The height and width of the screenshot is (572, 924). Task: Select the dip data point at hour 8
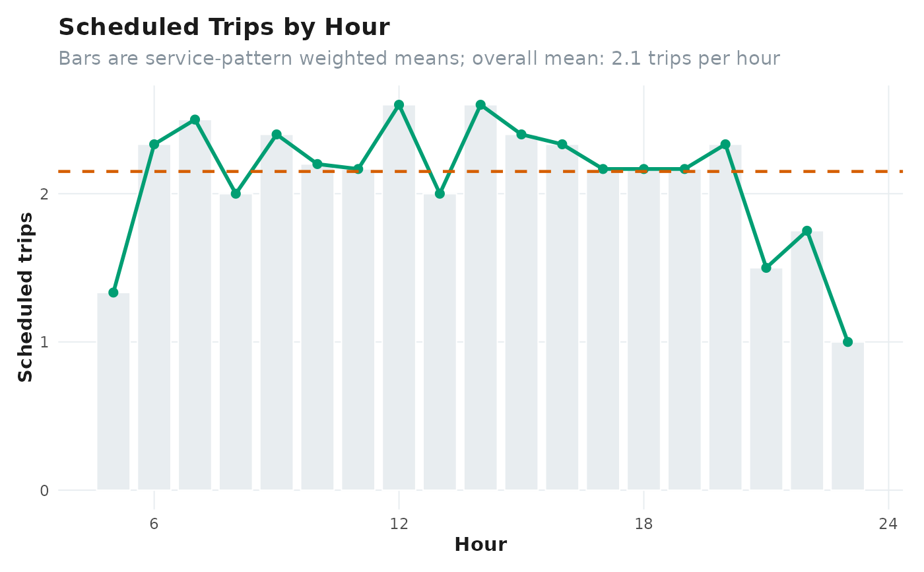coord(236,194)
